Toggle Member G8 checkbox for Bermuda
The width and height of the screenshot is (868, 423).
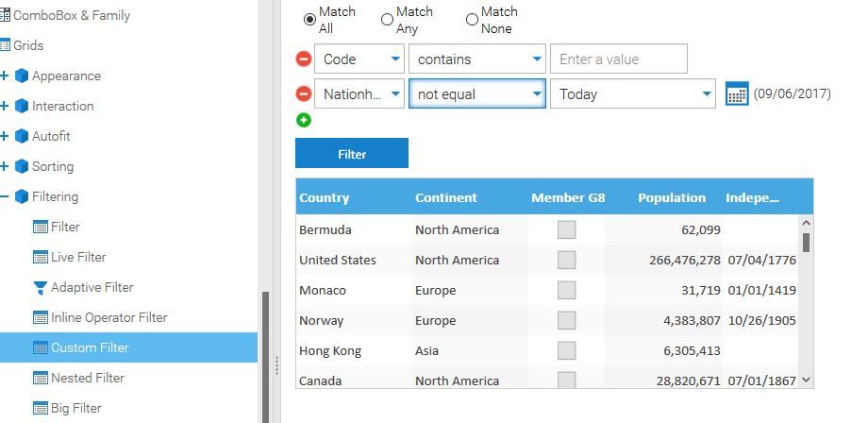[566, 229]
